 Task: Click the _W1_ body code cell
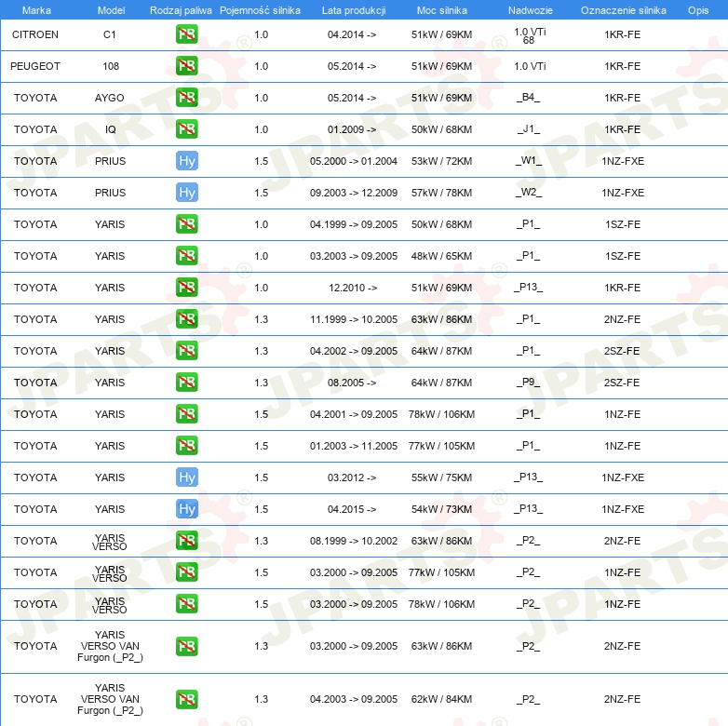[529, 161]
